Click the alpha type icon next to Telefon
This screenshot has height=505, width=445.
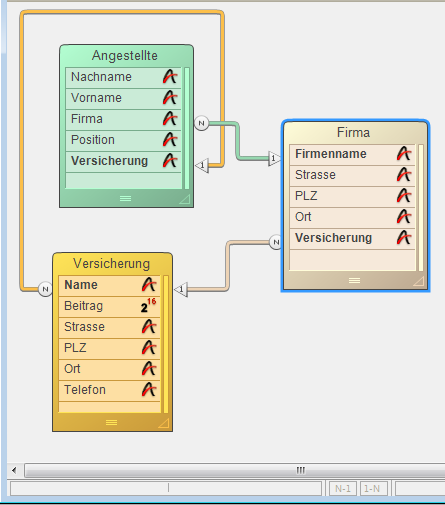[x=149, y=390]
